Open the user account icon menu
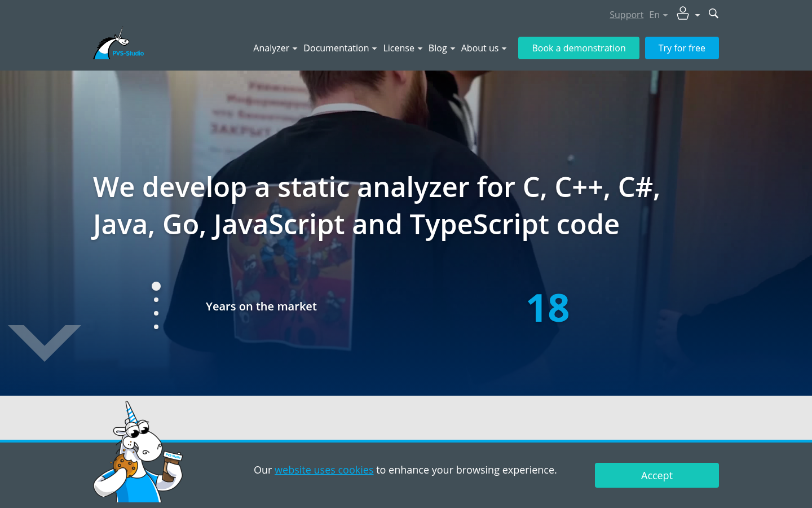The width and height of the screenshot is (812, 508). pos(688,14)
